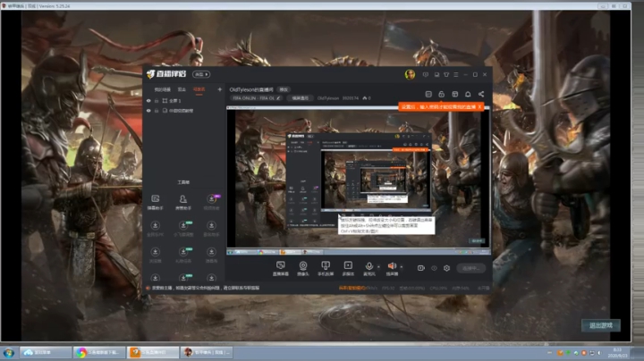This screenshot has height=361, width=644.
Task: Click the mode switch pill beside logo
Action: 201,74
